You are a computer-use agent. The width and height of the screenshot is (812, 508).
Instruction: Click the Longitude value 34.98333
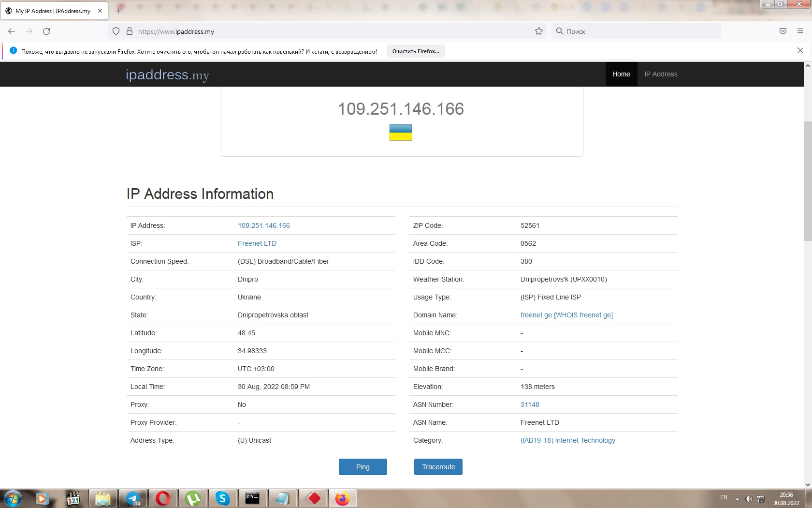(252, 351)
